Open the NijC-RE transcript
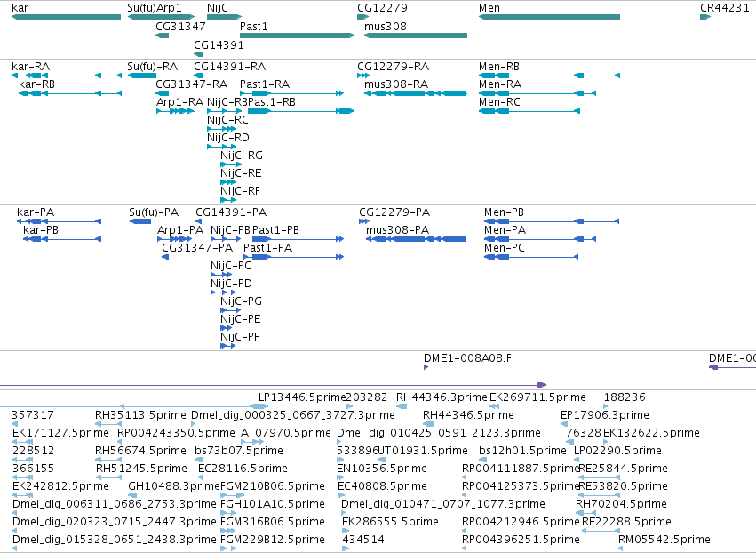The width and height of the screenshot is (756, 553). pyautogui.click(x=228, y=182)
